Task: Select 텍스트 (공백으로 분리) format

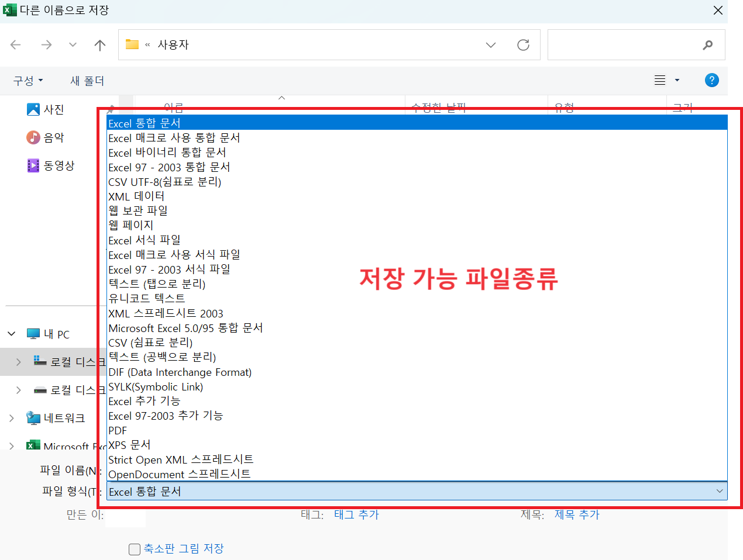Action: pos(417,357)
